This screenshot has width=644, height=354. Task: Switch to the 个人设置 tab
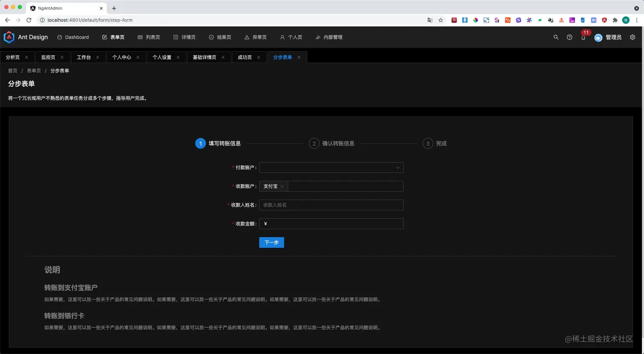point(162,57)
